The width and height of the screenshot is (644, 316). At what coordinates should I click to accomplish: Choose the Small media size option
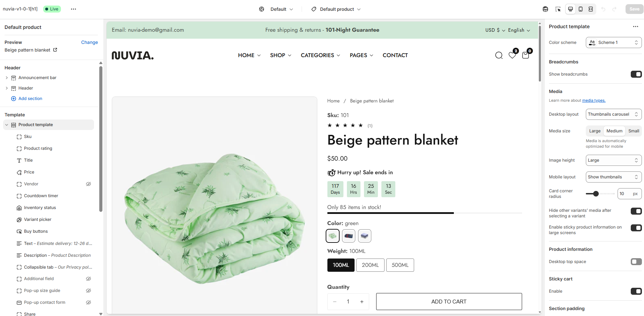(x=634, y=131)
